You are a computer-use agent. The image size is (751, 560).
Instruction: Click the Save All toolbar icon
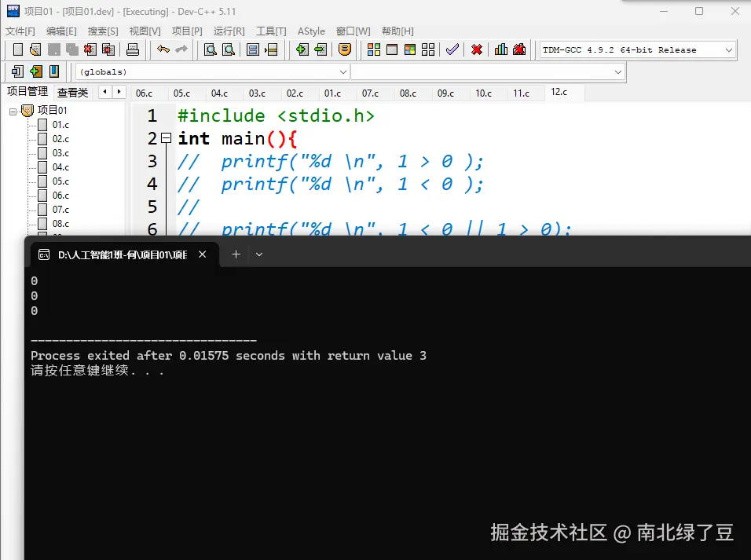click(72, 49)
